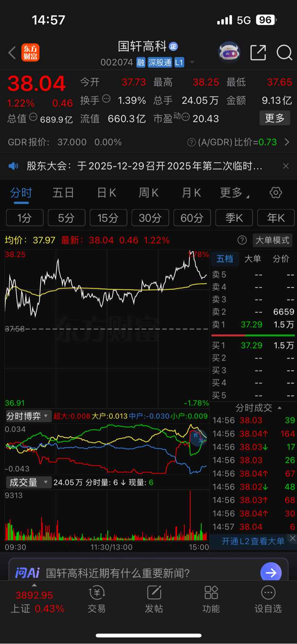Tap the intraday price line chart

point(107,328)
